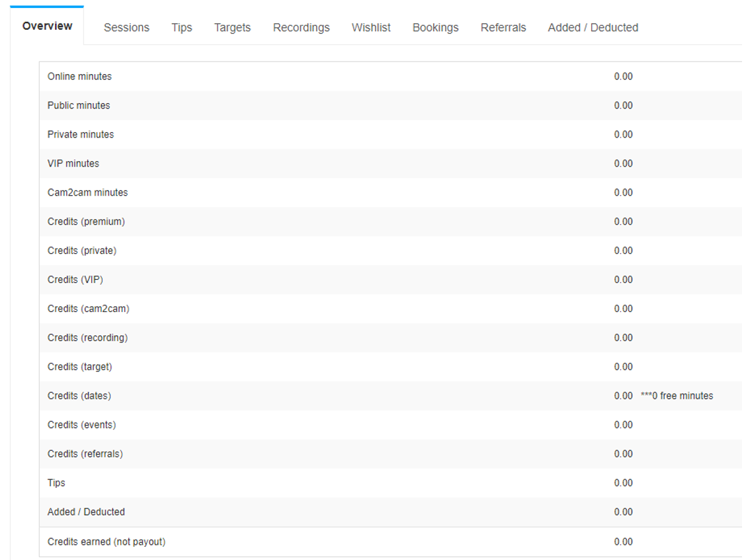Image resolution: width=746 pixels, height=560 pixels.
Task: Open the Recordings tab
Action: tap(301, 28)
